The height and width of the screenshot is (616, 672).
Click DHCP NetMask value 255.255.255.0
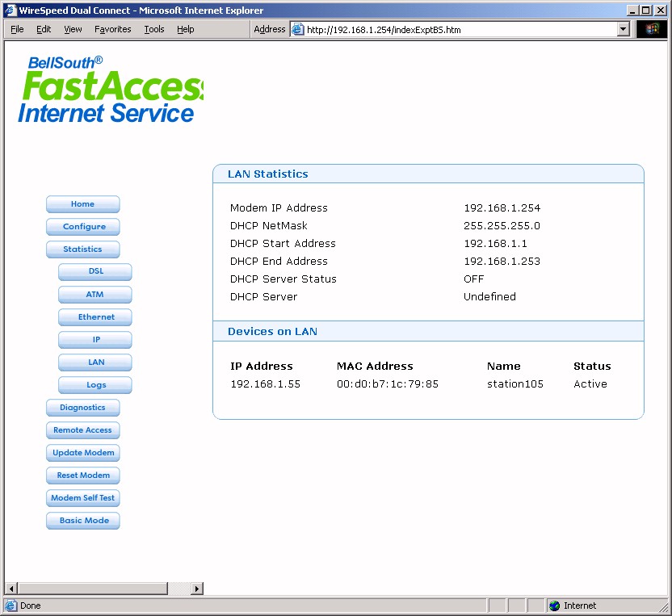502,226
